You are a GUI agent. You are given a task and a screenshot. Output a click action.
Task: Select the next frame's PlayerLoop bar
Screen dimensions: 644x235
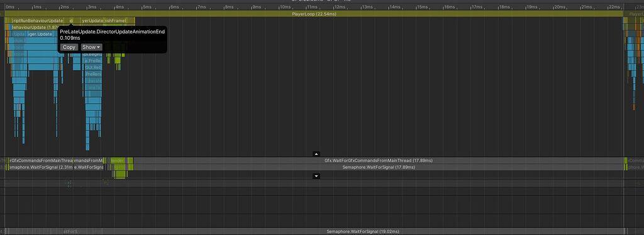point(634,14)
